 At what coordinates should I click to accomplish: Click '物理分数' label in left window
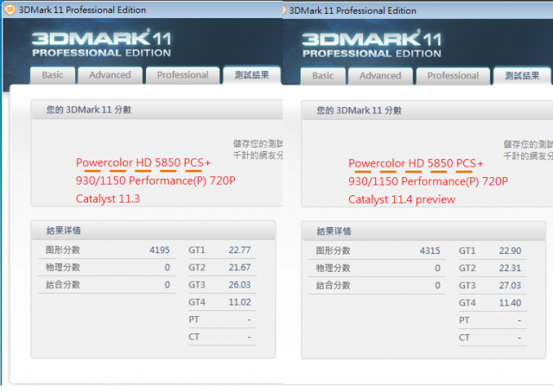(63, 268)
